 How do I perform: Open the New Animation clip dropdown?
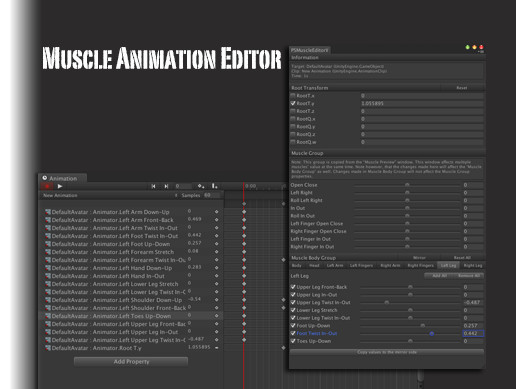coord(110,195)
